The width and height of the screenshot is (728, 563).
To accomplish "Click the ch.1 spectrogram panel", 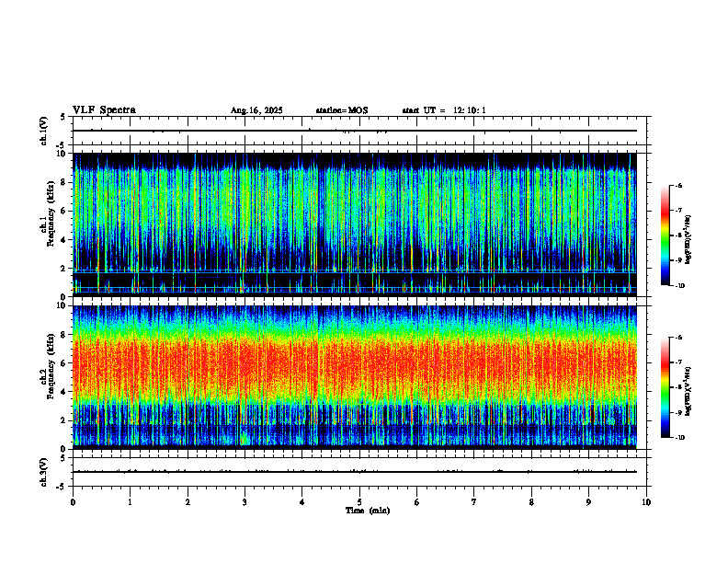I will (355, 224).
